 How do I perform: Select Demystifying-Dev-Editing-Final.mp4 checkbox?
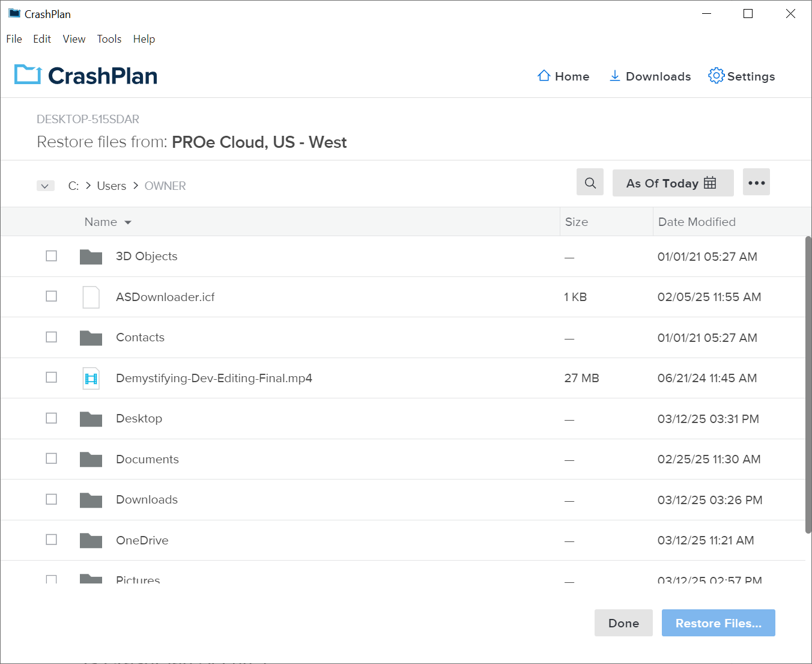[x=52, y=377]
